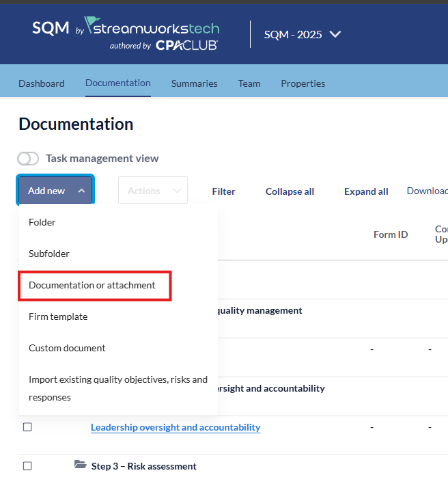Select Folder from Add new menu

[x=42, y=222]
